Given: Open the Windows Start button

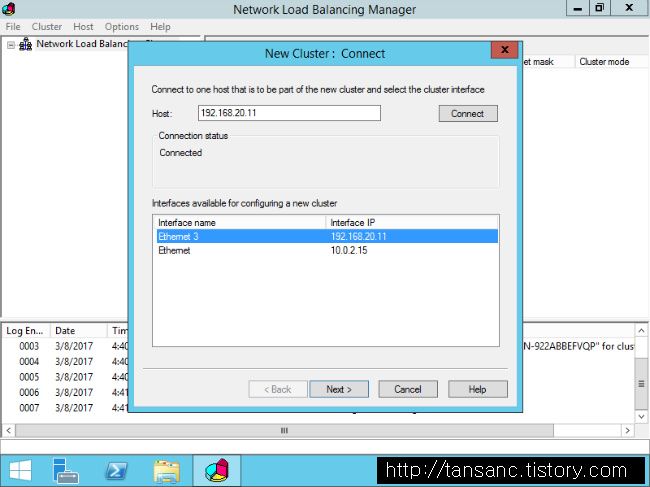Looking at the screenshot, I should click(20, 471).
